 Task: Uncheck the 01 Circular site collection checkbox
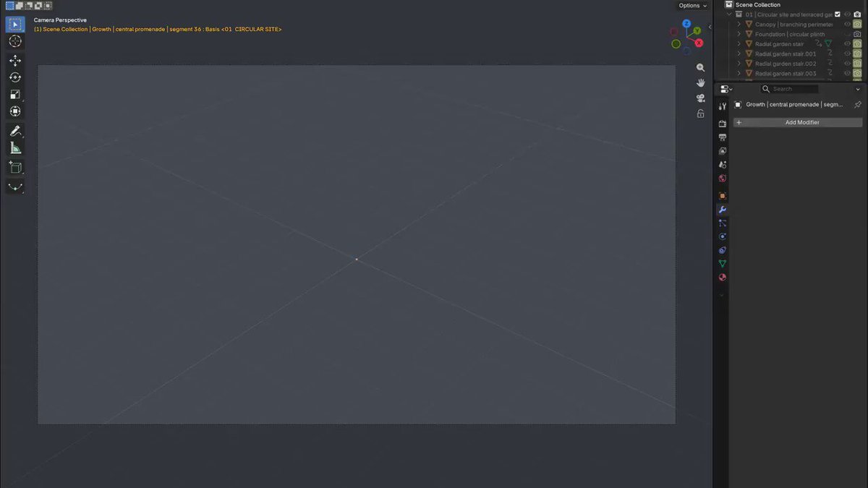[838, 14]
